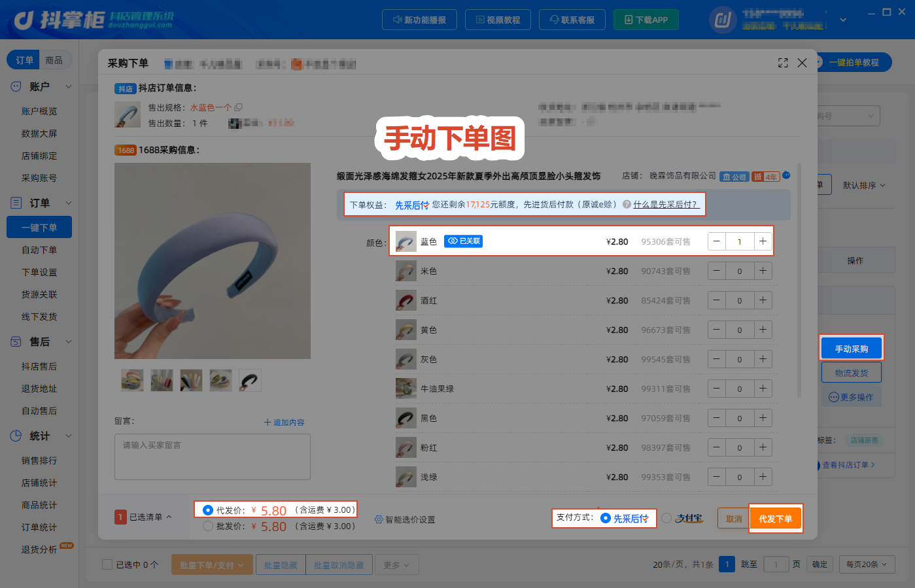Open the 默认排序 sort dropdown
Screen dimensions: 915x588
point(864,185)
